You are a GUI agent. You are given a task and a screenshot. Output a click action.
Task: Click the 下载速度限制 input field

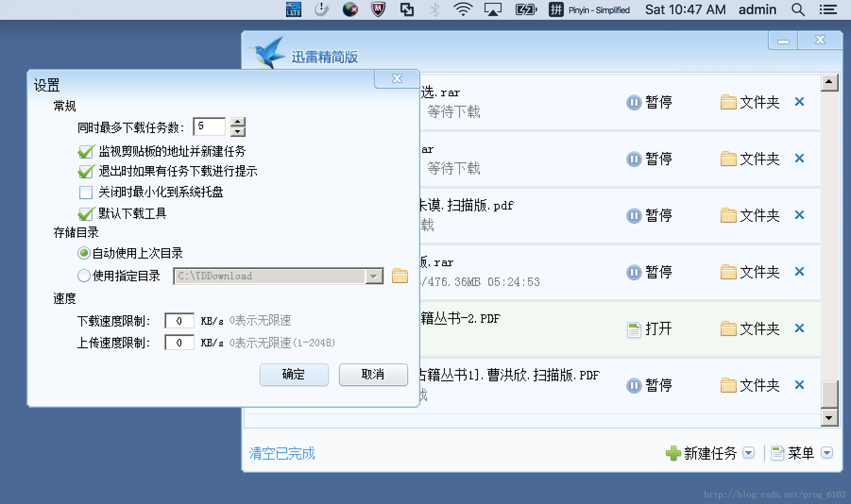179,321
